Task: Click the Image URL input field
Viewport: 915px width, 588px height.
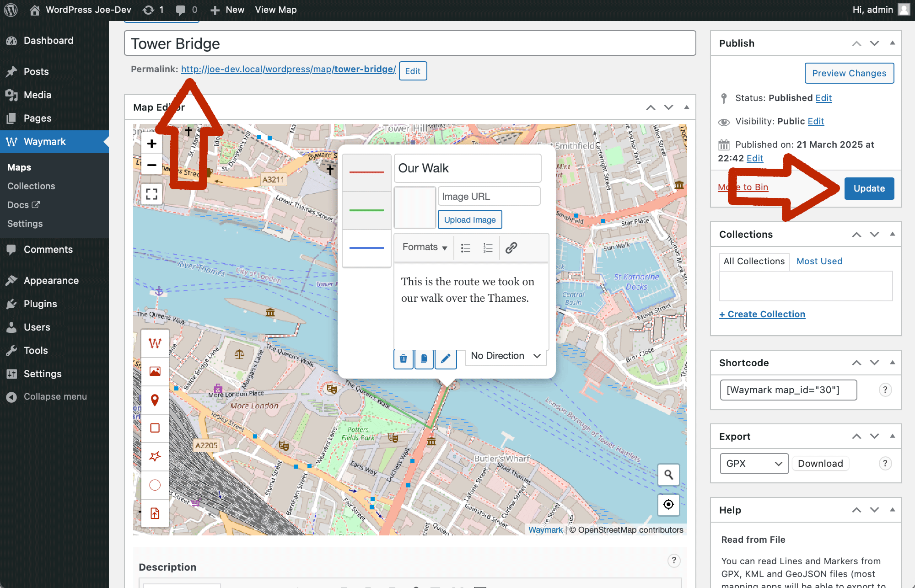Action: [x=489, y=196]
